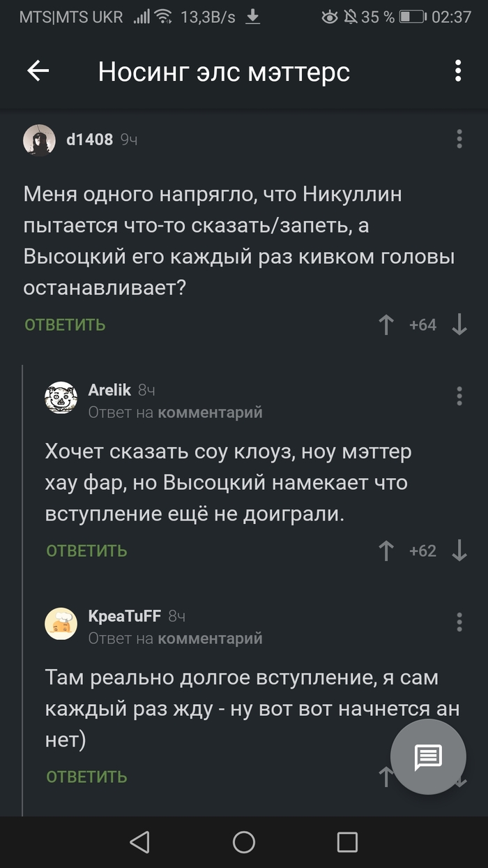Open the three-dot menu in the top bar

(x=458, y=70)
